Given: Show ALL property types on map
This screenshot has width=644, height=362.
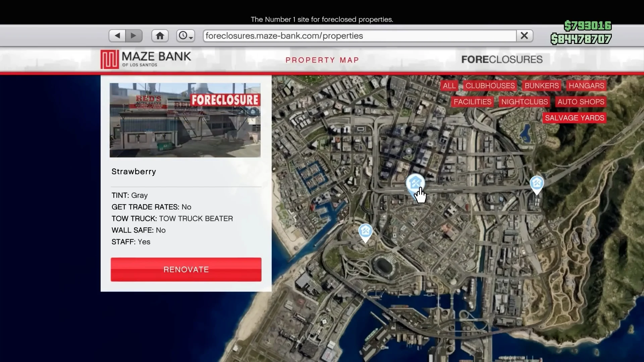Looking at the screenshot, I should point(449,86).
